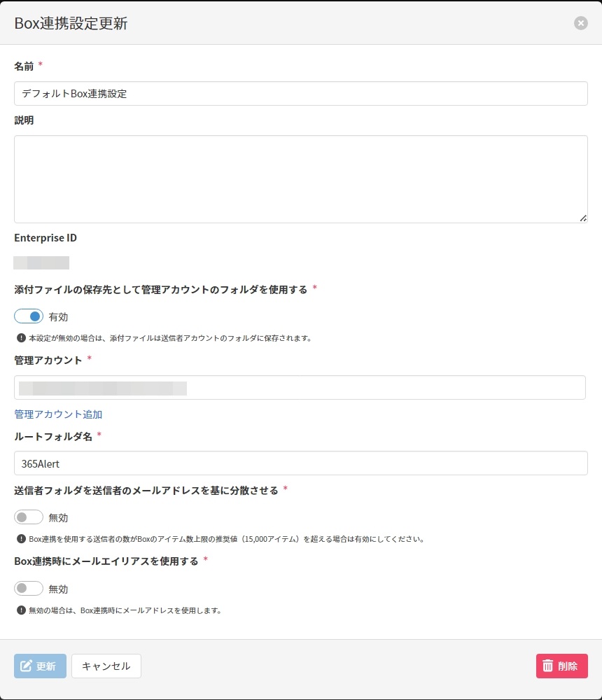Click the resize handle of the 説明 textarea
Screen dimensions: 602x700
click(x=583, y=218)
